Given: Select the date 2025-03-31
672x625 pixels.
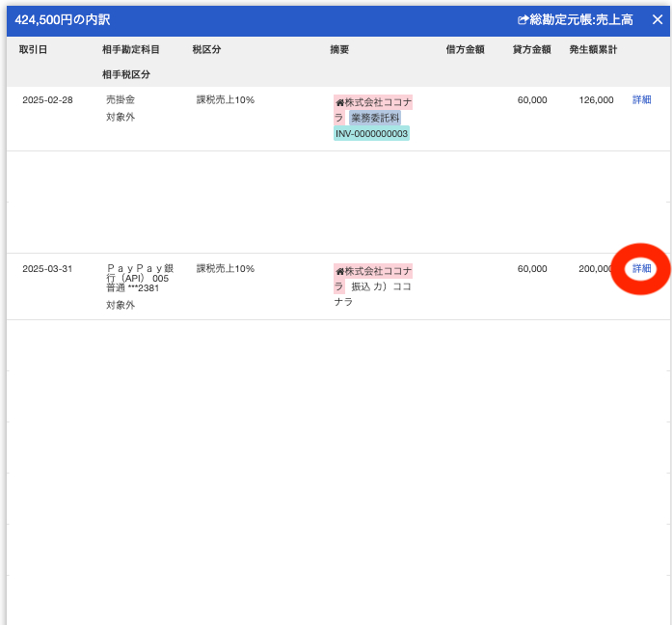Looking at the screenshot, I should coord(47,269).
